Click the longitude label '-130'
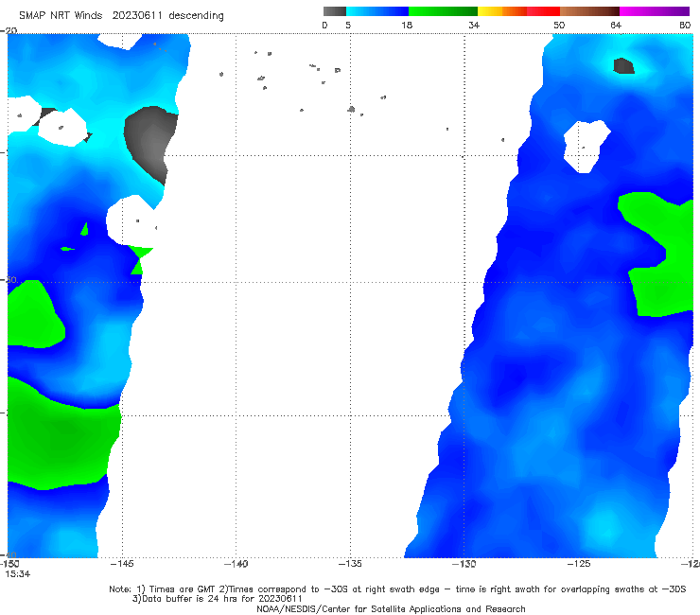700x615 pixels. (x=464, y=564)
